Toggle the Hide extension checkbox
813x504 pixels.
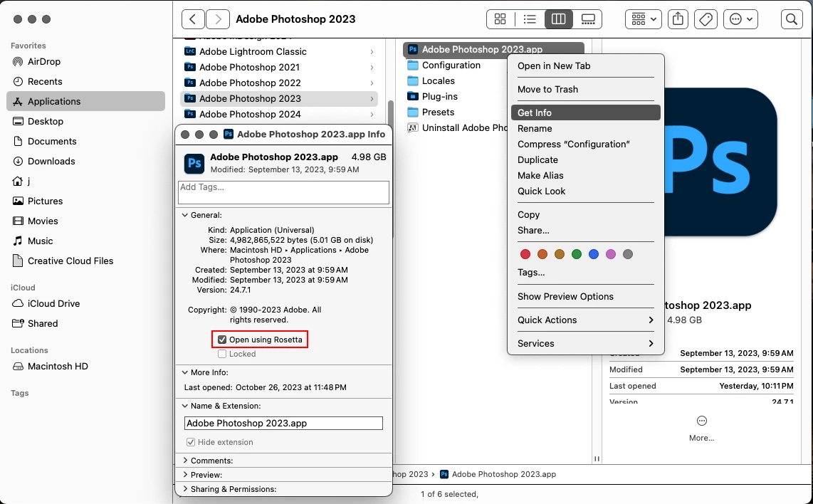click(190, 442)
